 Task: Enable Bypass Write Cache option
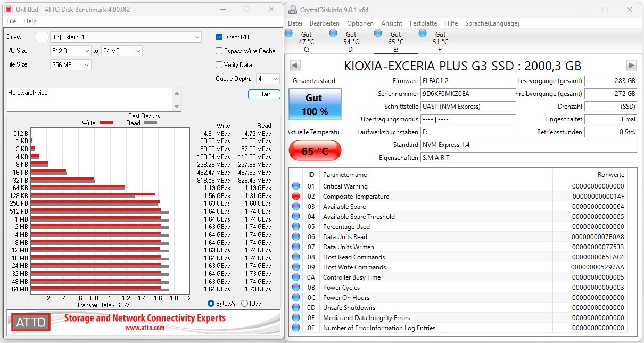pos(219,51)
